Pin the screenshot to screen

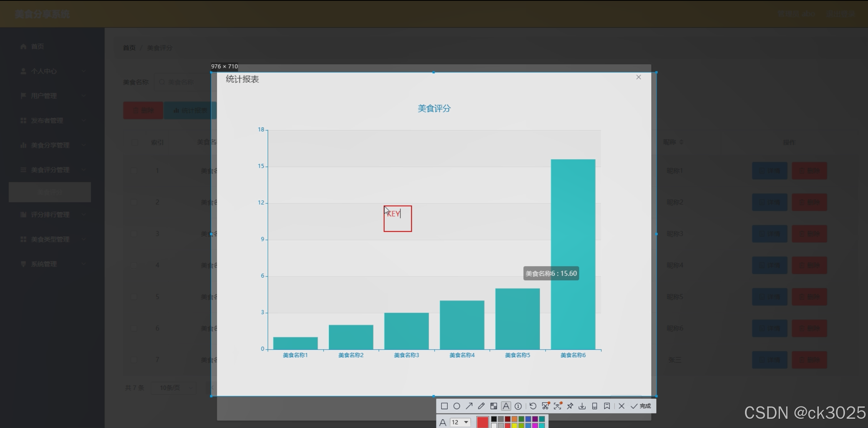[x=570, y=406]
